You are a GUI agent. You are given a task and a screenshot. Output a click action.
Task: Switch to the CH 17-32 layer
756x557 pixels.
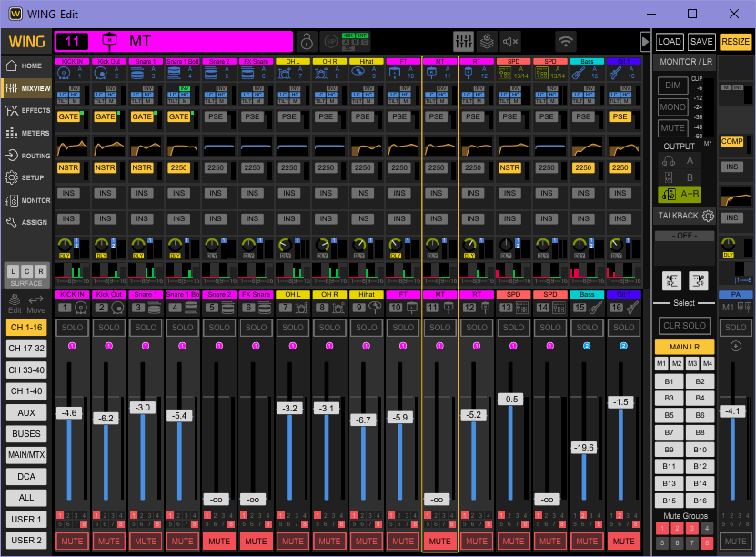point(26,348)
